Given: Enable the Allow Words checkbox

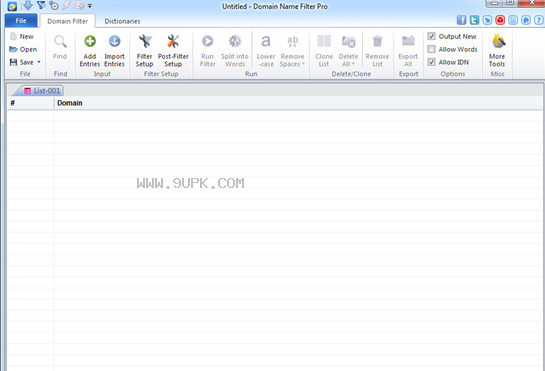Looking at the screenshot, I should (431, 49).
